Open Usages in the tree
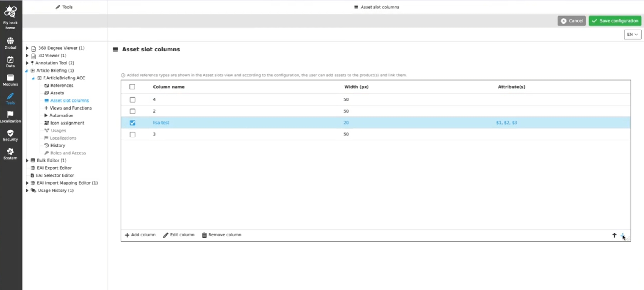 pos(58,130)
